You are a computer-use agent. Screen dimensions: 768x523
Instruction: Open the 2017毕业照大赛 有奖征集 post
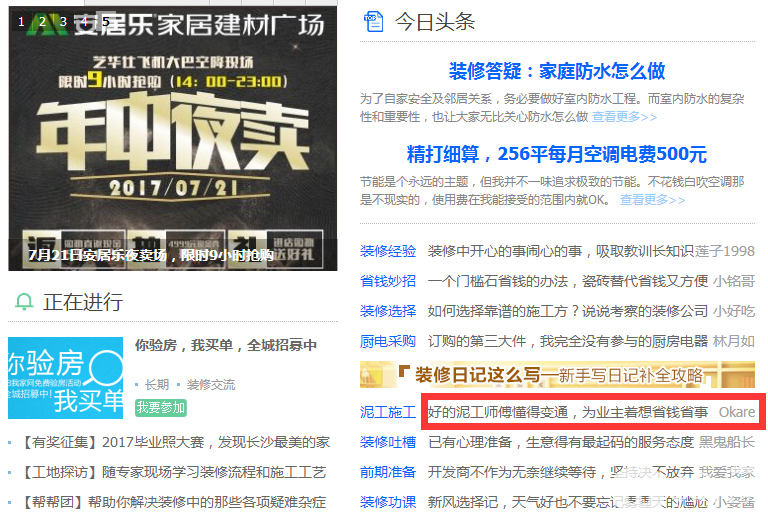click(175, 442)
